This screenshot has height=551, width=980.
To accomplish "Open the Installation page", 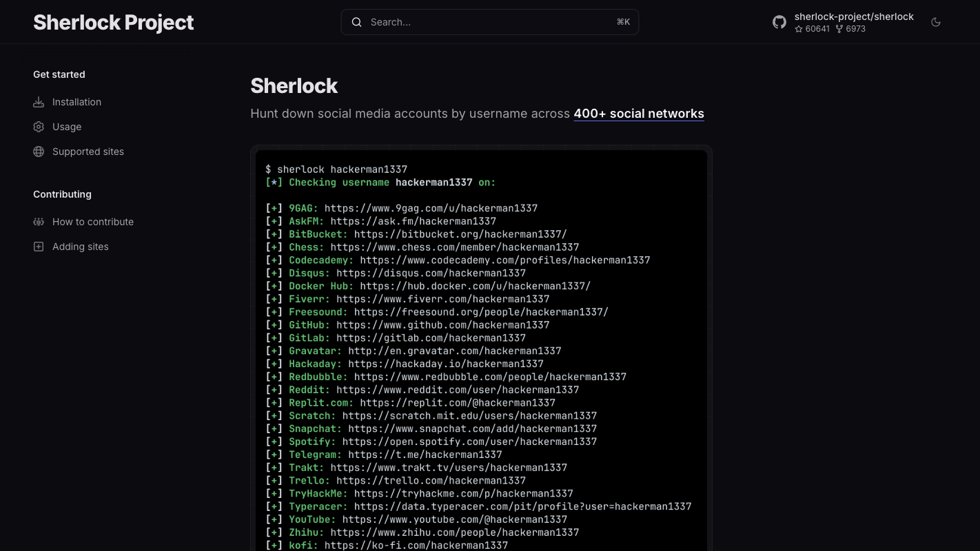I will 76,102.
